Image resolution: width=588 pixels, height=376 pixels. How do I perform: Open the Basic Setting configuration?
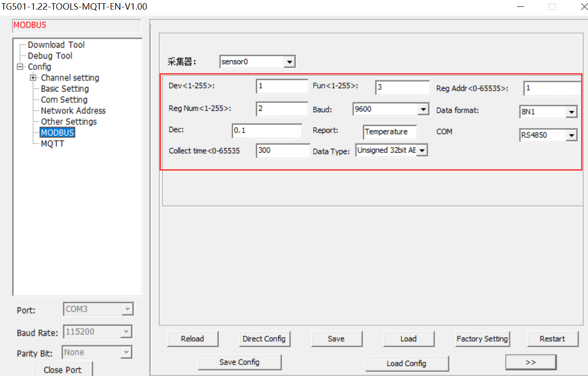pyautogui.click(x=64, y=88)
